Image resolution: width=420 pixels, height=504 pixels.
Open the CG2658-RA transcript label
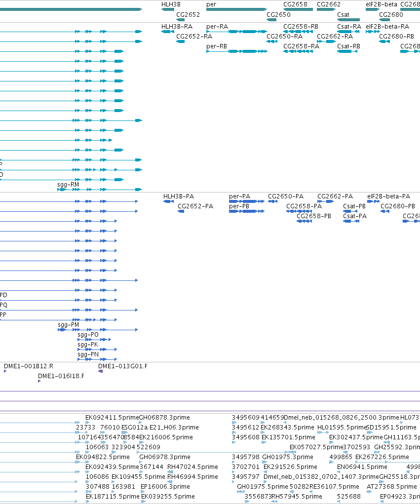[301, 46]
